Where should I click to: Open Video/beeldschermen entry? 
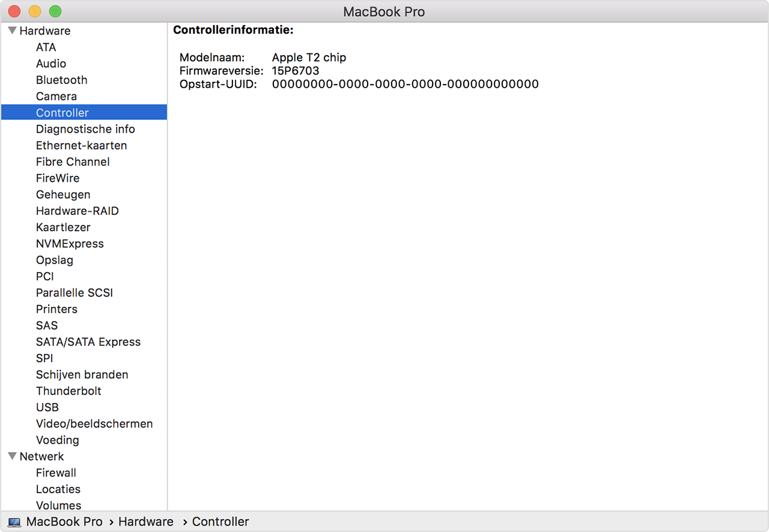(94, 424)
